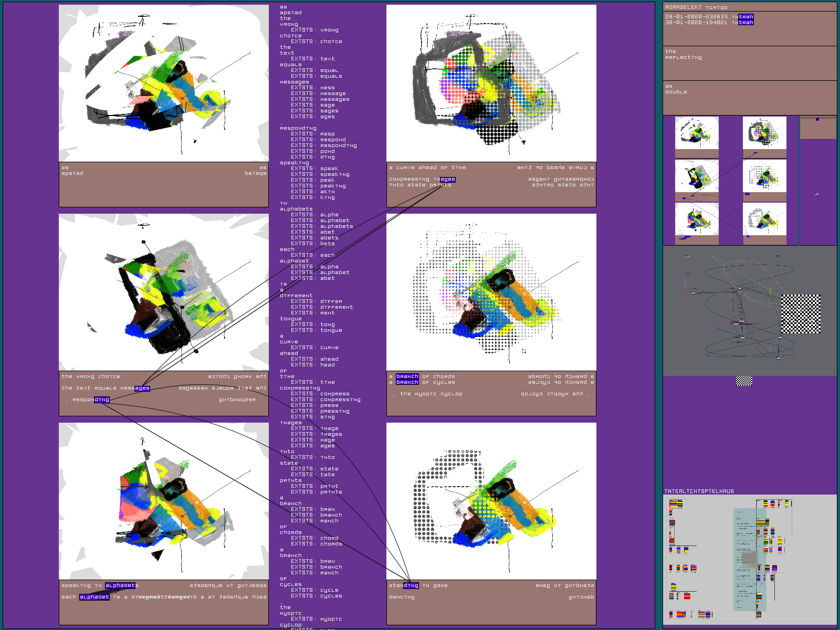Select the top-right dotted thumbnail in the preview grid
The image size is (840, 630).
coord(764,133)
